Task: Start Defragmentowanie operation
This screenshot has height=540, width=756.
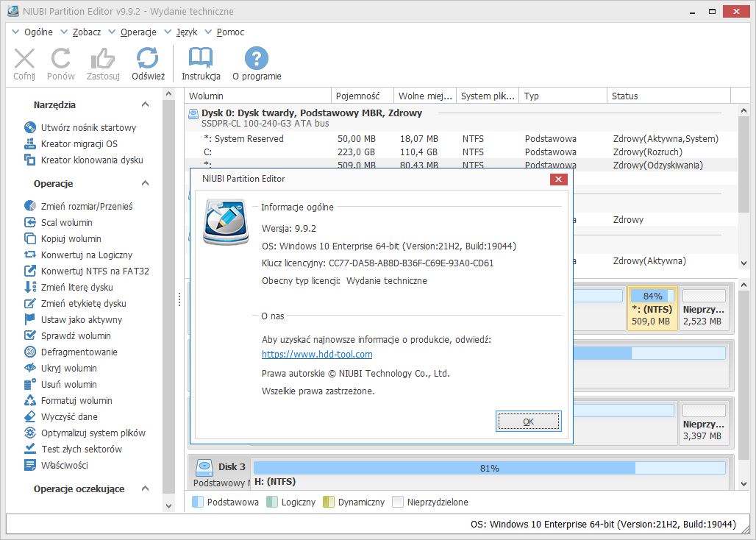Action: [71, 352]
